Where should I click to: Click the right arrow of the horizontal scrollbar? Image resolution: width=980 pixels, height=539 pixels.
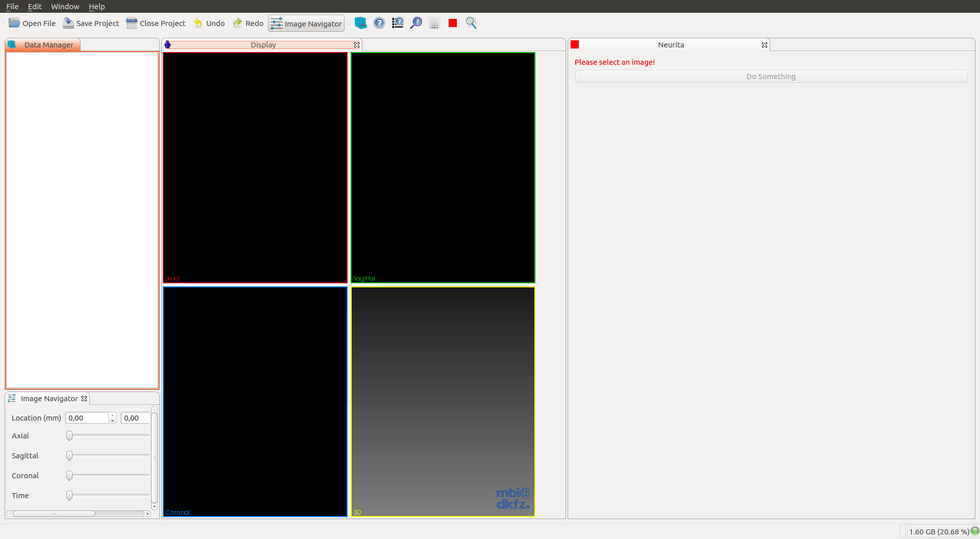click(x=148, y=513)
